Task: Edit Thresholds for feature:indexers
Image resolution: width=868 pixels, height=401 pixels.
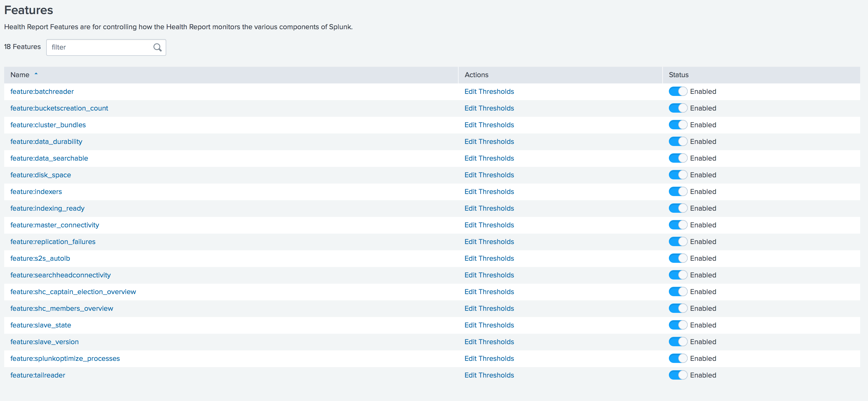Action: 489,191
